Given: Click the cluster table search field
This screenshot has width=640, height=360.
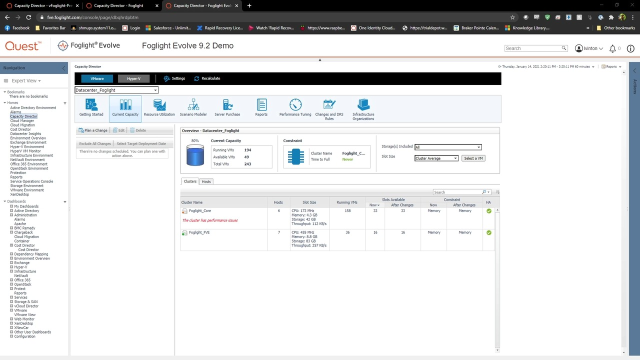Looking at the screenshot, I should click(x=457, y=192).
